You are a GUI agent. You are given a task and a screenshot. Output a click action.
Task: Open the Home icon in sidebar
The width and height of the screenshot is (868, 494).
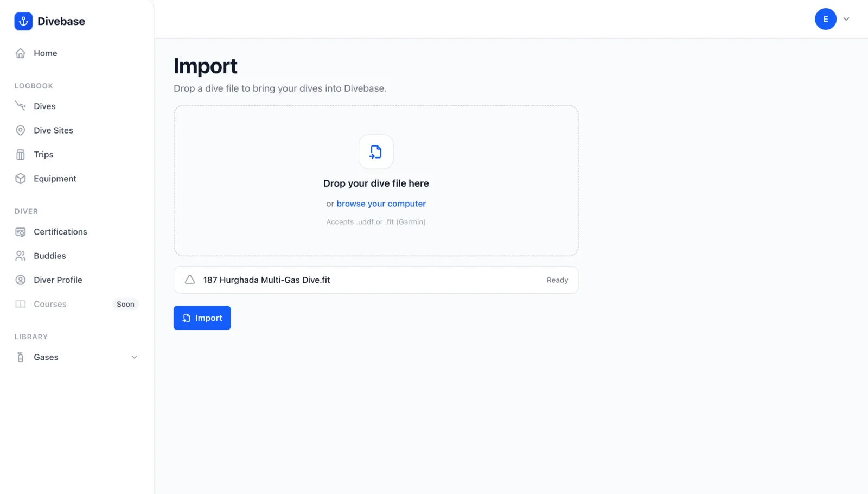[x=21, y=53]
